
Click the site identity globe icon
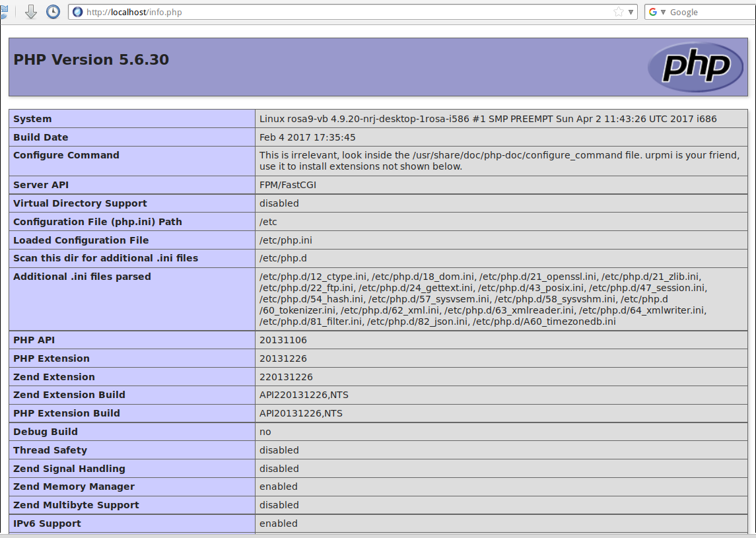click(x=78, y=12)
